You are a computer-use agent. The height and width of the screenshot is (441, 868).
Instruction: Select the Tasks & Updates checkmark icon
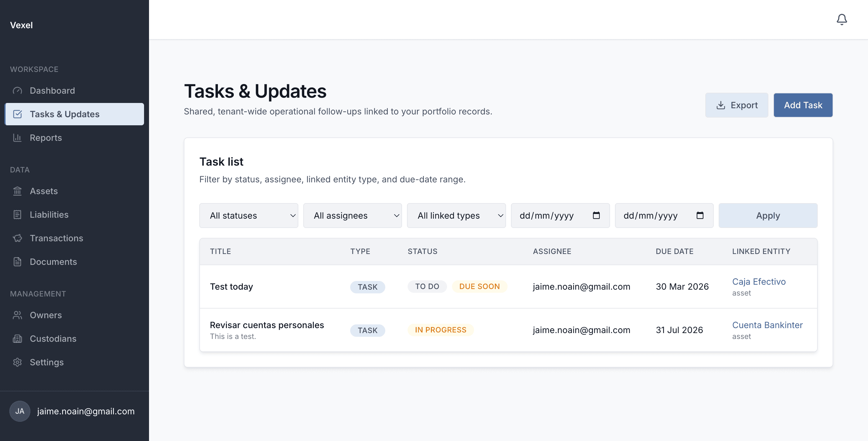coord(17,114)
